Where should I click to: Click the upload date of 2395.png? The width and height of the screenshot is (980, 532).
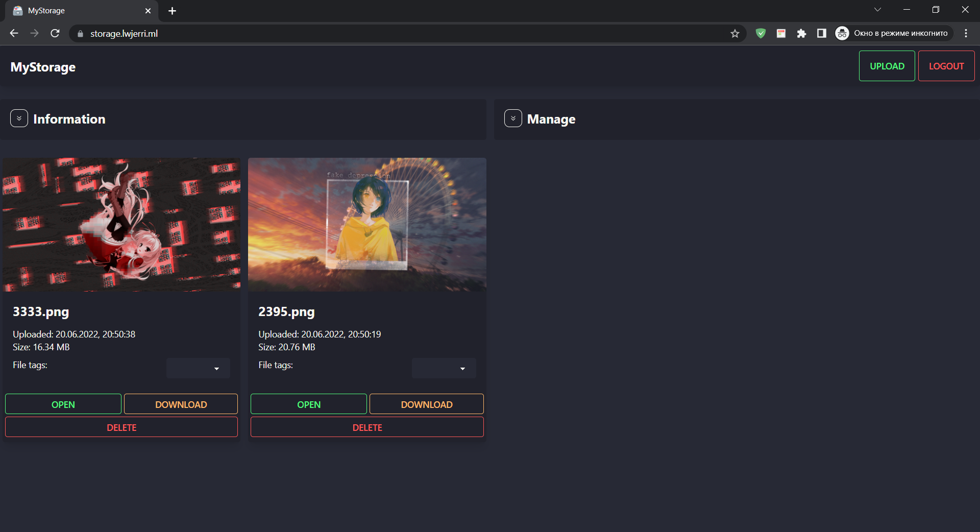tap(320, 334)
